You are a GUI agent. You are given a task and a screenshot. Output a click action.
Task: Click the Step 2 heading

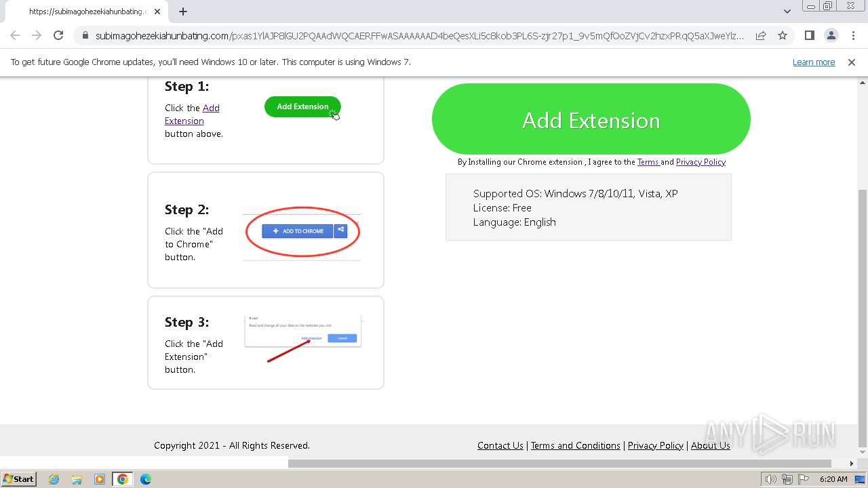coord(186,209)
